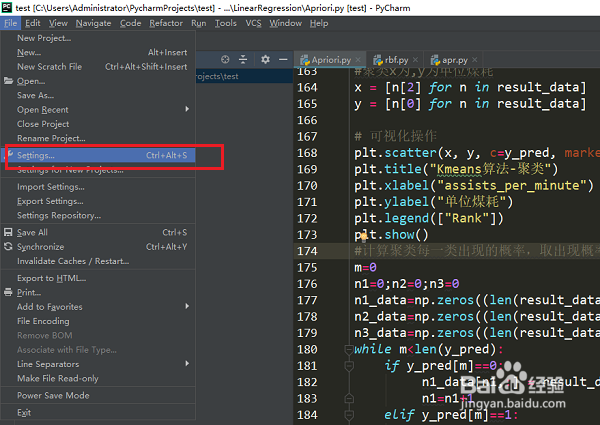Expand Line Separators submenu
The height and width of the screenshot is (425, 600).
point(98,364)
